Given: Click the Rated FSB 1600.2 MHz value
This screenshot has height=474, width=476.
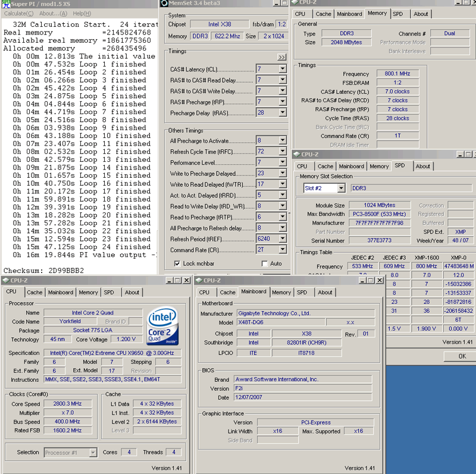Looking at the screenshot, I should pos(67,431).
